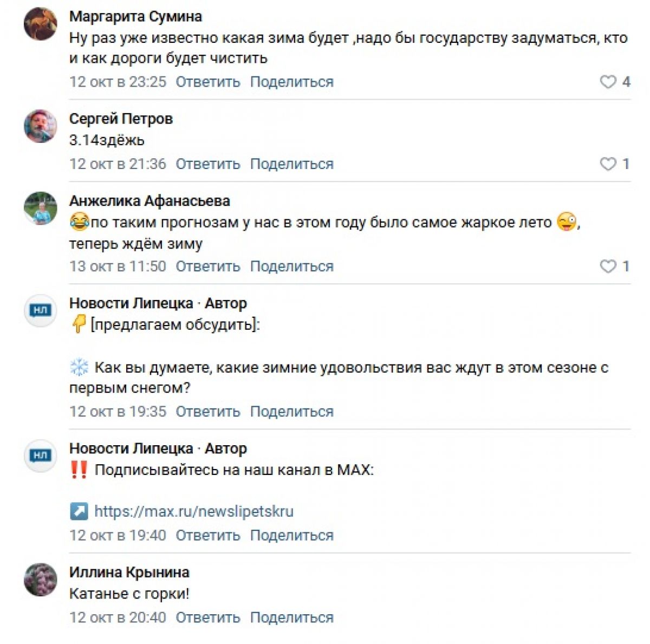Open Сергей Петров's profile name
This screenshot has width=650, height=644.
click(x=121, y=119)
